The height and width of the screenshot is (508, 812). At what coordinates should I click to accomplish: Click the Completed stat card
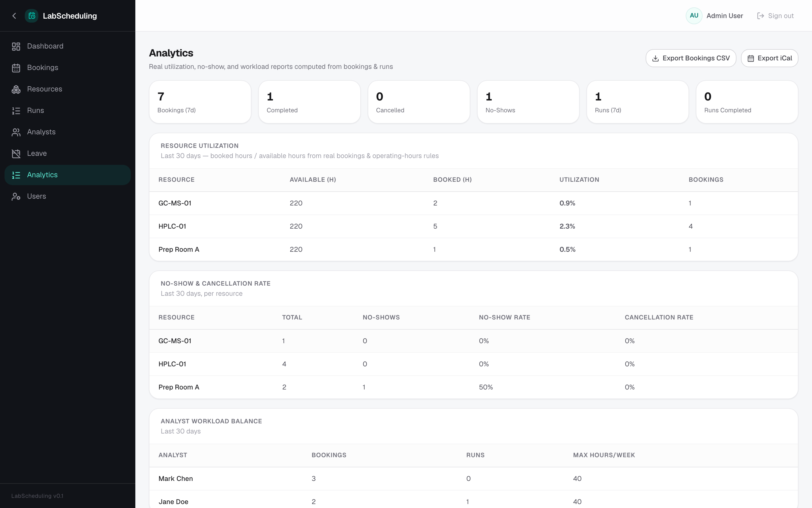click(x=309, y=102)
